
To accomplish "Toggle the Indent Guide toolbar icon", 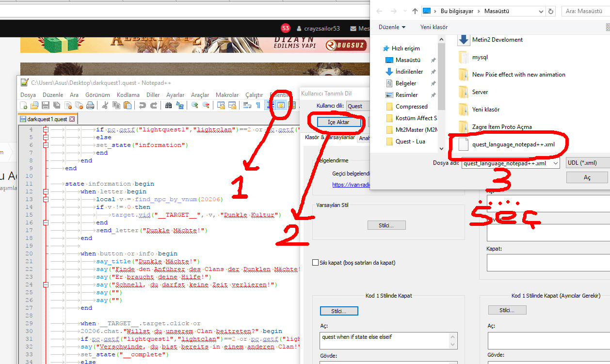I will [270, 105].
